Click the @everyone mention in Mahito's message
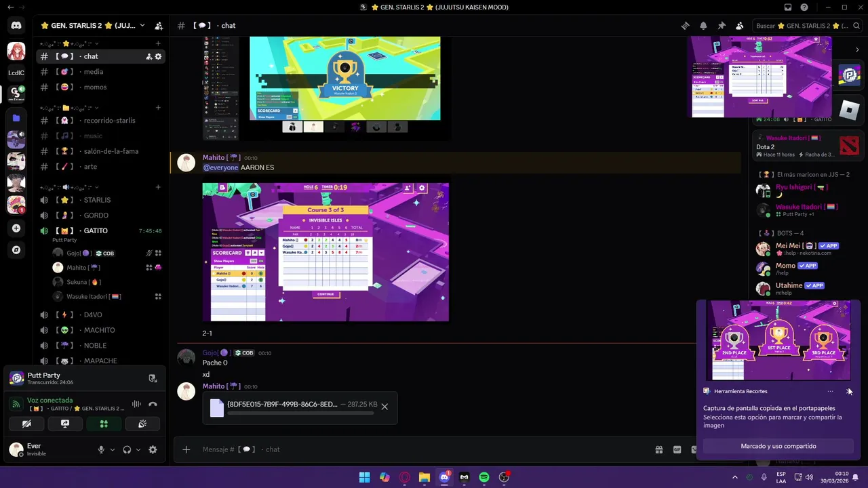The image size is (868, 488). 220,167
